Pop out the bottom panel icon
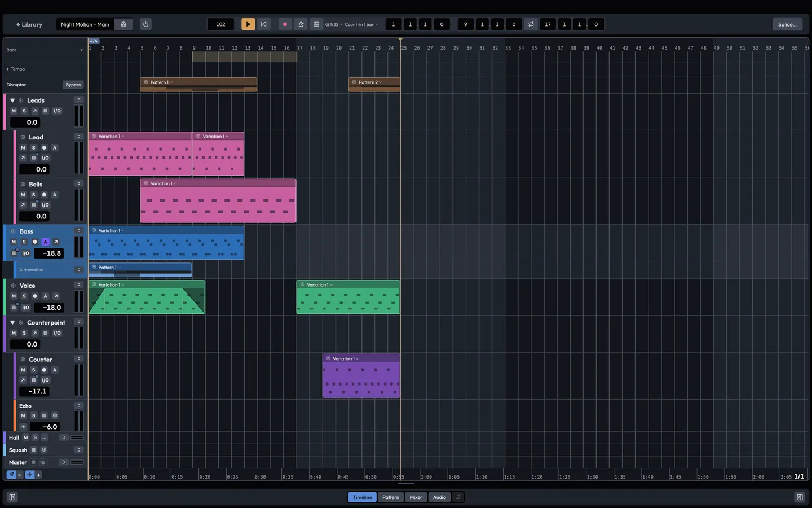 pos(458,497)
